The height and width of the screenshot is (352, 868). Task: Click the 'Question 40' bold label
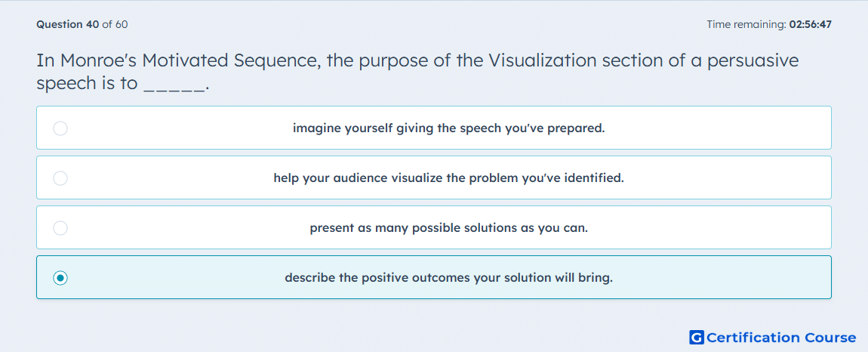[68, 24]
